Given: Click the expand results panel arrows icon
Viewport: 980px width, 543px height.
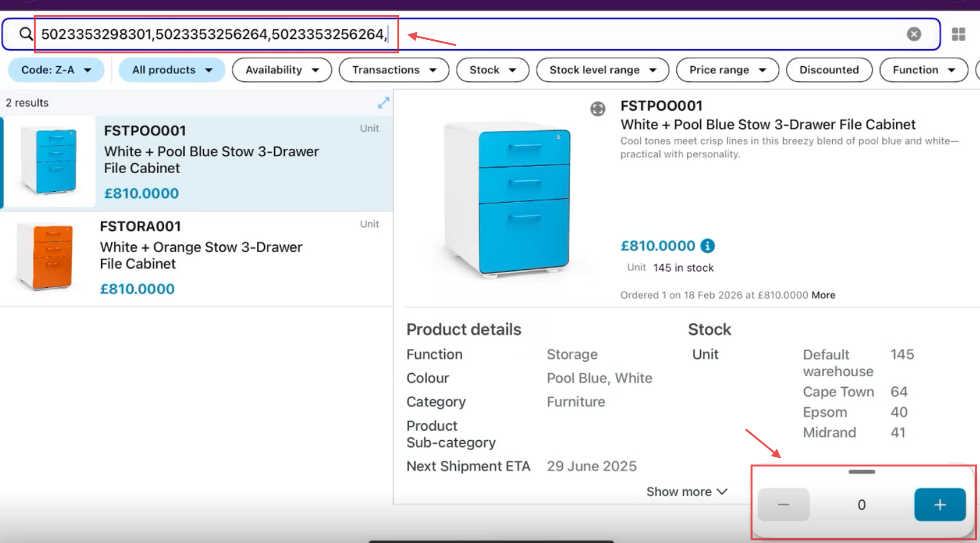Looking at the screenshot, I should click(383, 103).
